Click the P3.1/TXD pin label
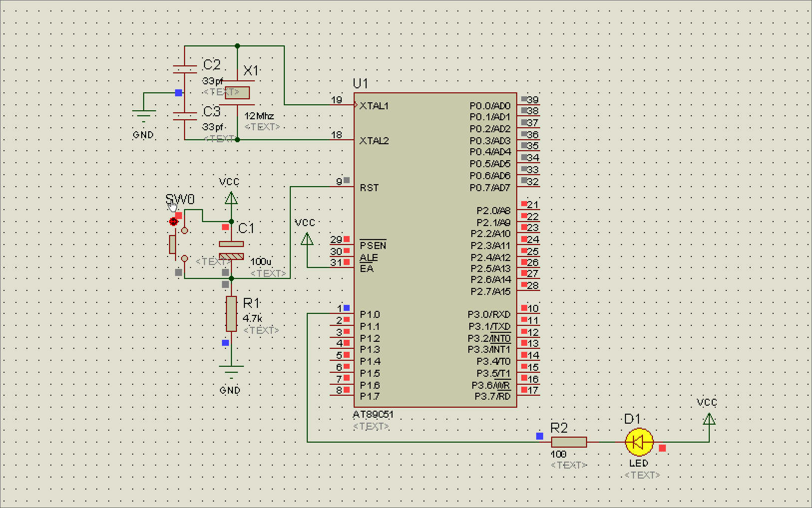 (489, 326)
